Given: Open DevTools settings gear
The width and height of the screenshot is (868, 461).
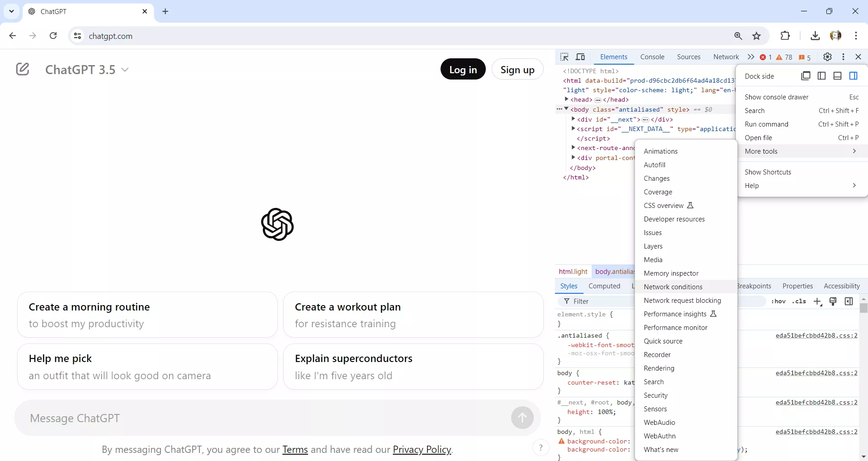Looking at the screenshot, I should point(828,57).
